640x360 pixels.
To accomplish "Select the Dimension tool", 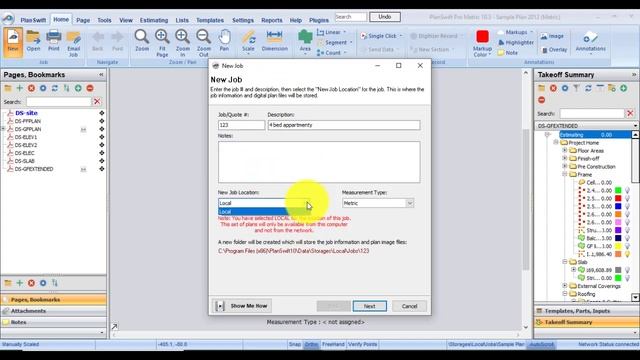I will tap(274, 41).
